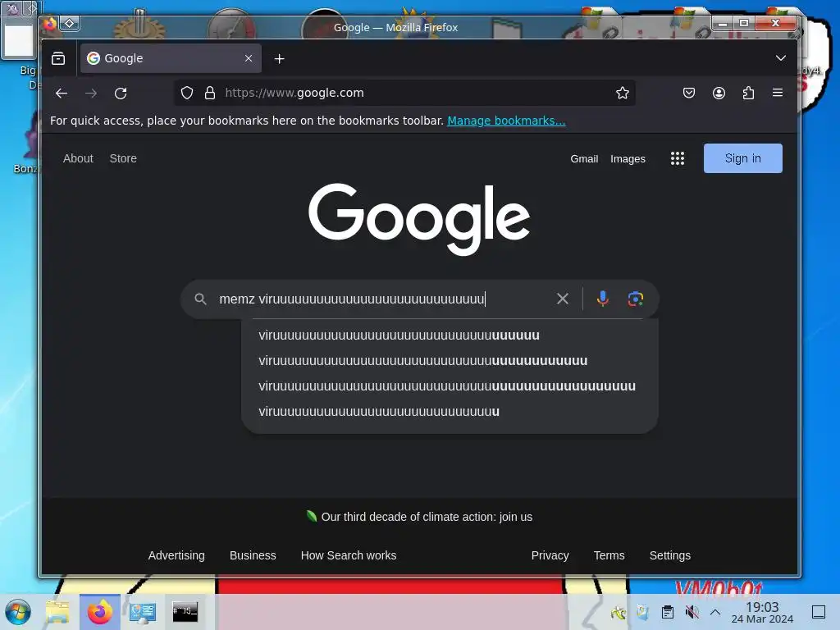Open the Firefox window menu icon in title bar
840x630 pixels.
tap(50, 24)
